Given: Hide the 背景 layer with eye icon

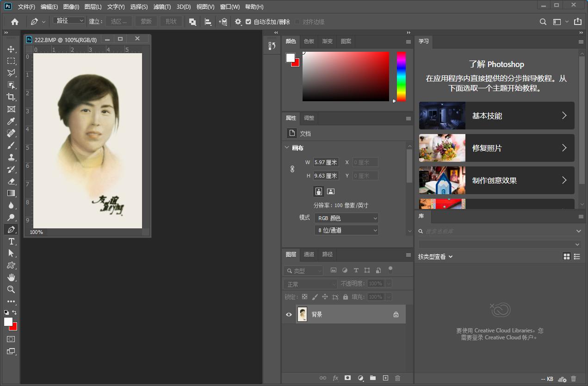Looking at the screenshot, I should pos(289,314).
